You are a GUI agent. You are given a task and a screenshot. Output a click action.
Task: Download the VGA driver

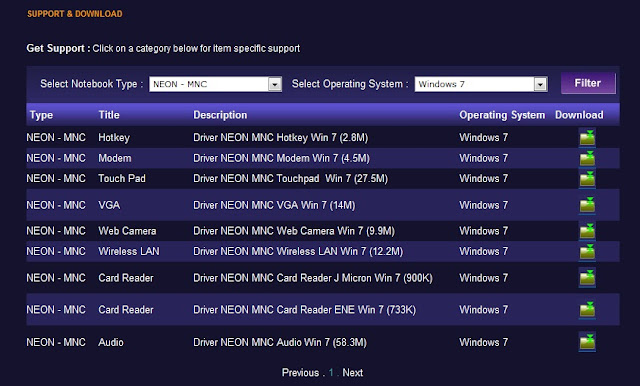click(587, 205)
